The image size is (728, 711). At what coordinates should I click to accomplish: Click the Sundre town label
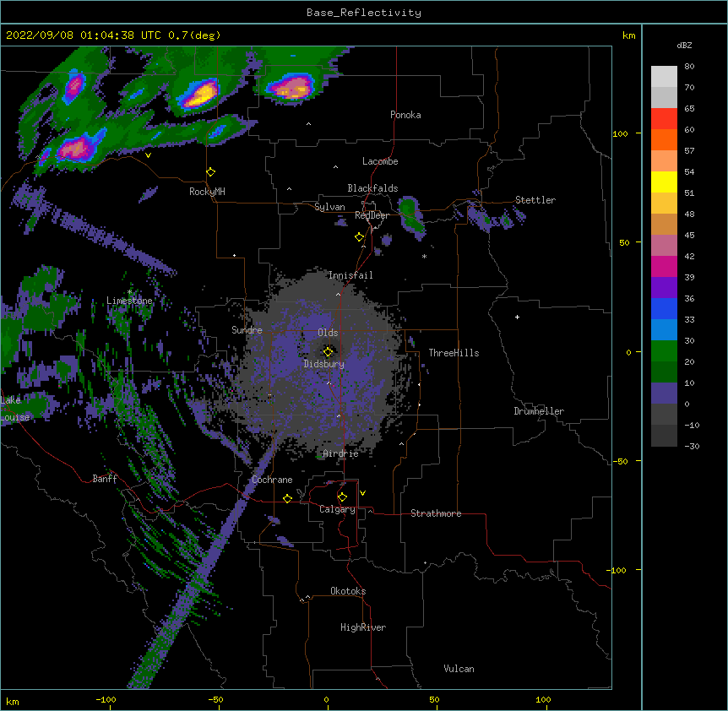[x=247, y=330]
